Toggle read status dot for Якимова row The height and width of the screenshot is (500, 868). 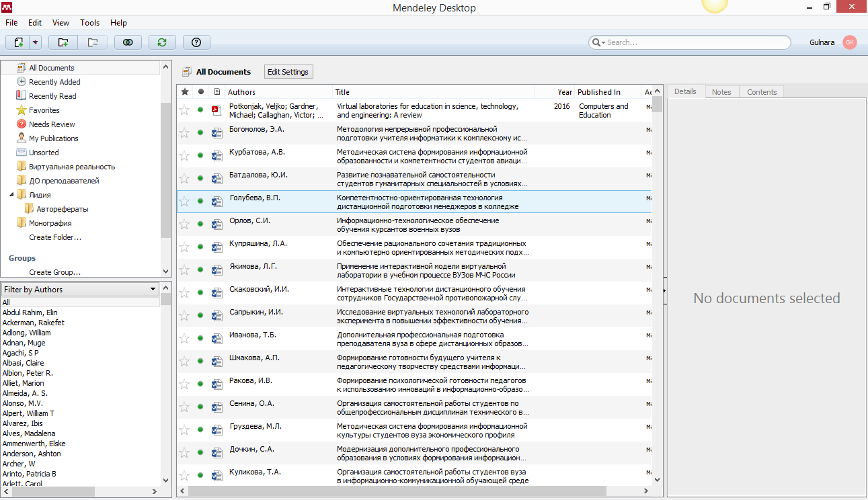click(200, 269)
